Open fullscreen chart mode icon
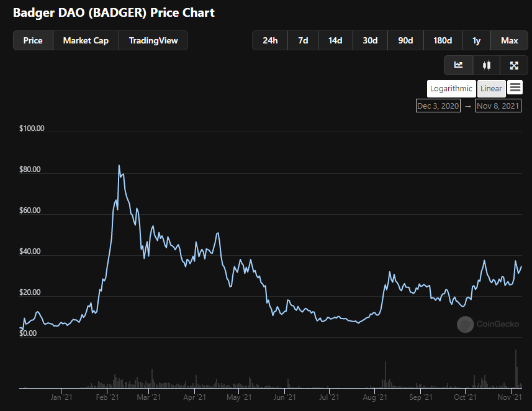Screen dimensions: 532x411 click(514, 65)
